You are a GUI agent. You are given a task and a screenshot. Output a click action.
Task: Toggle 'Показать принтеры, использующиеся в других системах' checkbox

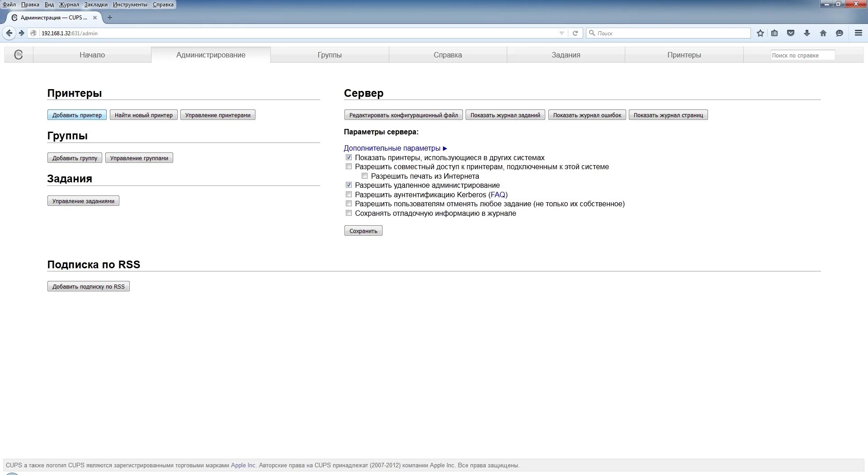349,157
